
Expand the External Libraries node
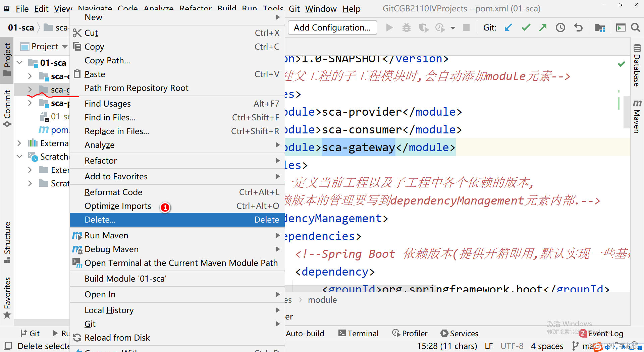tap(19, 143)
